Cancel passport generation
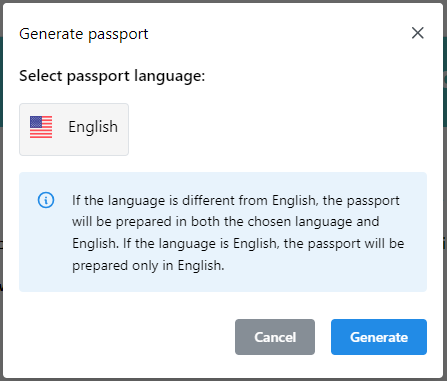 click(275, 337)
